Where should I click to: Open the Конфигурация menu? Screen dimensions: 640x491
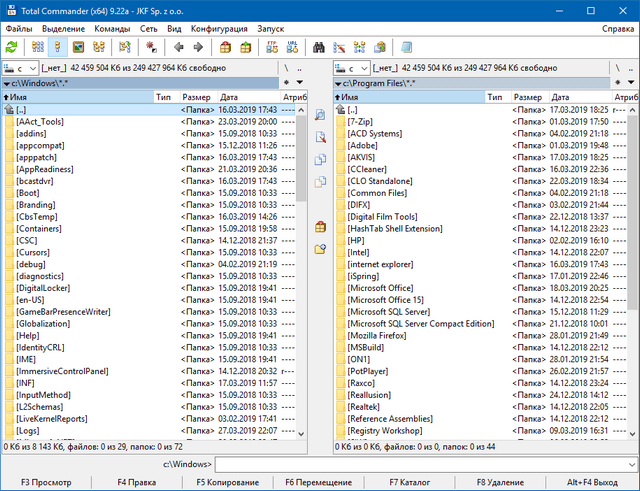[219, 30]
